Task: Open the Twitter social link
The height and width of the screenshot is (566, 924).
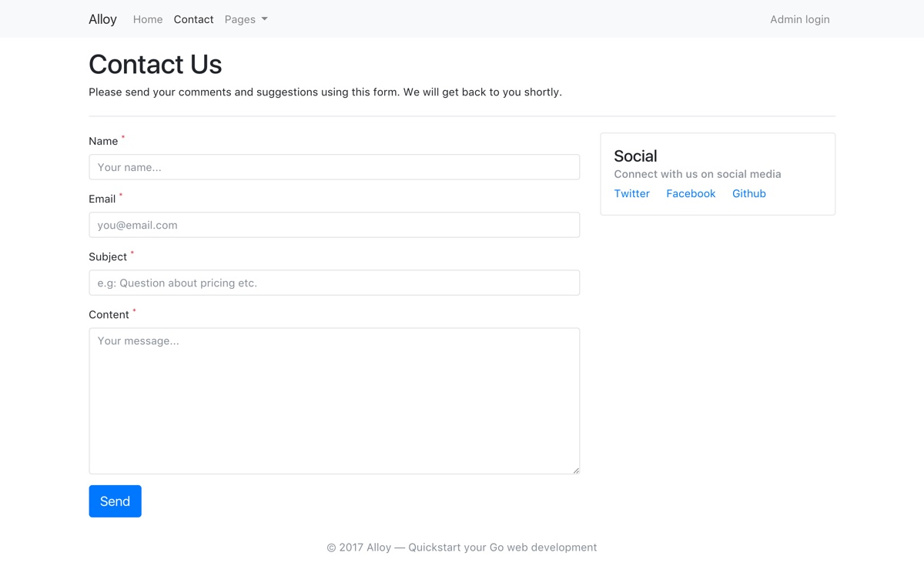Action: click(632, 193)
